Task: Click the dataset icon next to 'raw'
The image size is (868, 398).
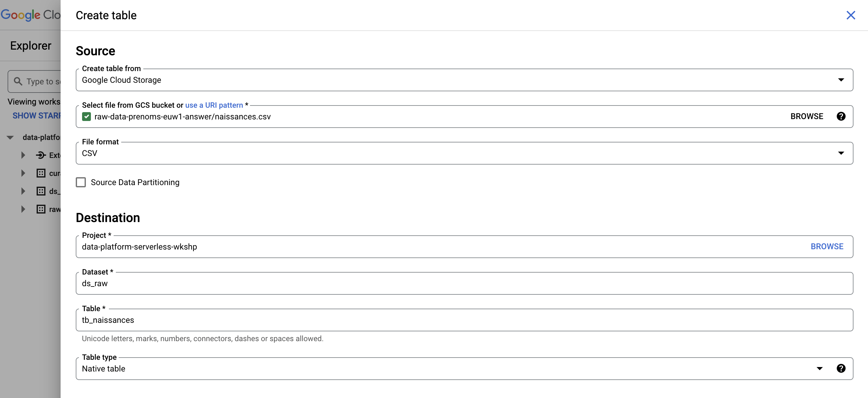Action: click(x=41, y=209)
